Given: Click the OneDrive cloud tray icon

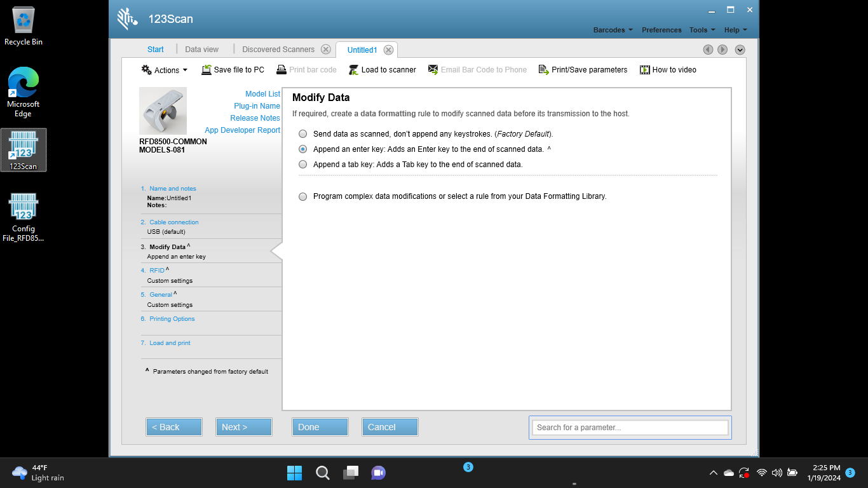Looking at the screenshot, I should point(729,473).
